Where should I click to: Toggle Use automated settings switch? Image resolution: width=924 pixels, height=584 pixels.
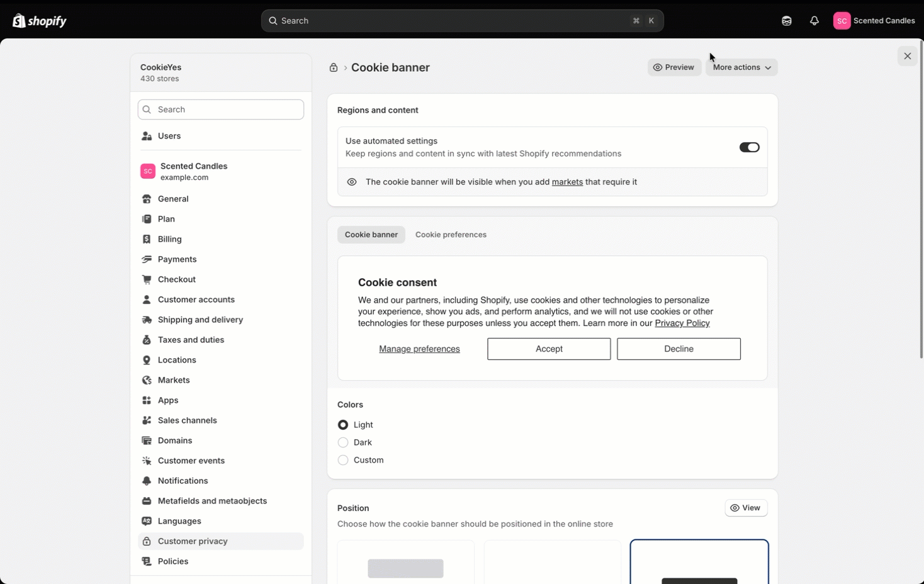(x=749, y=147)
